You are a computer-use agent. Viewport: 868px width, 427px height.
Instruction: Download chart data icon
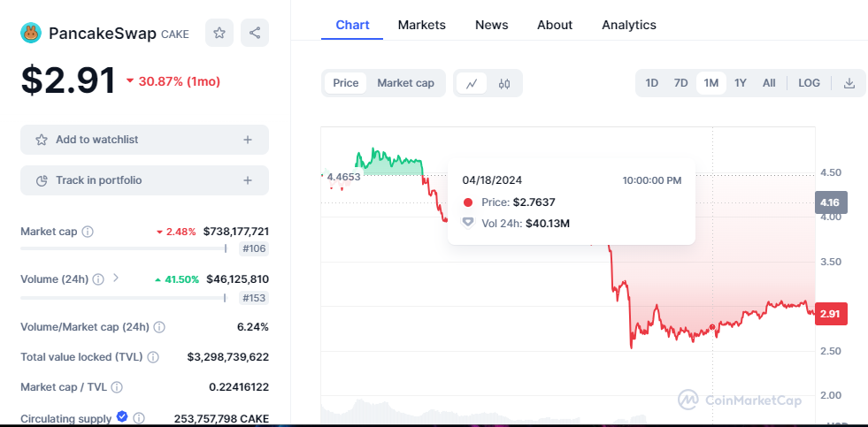pos(849,83)
